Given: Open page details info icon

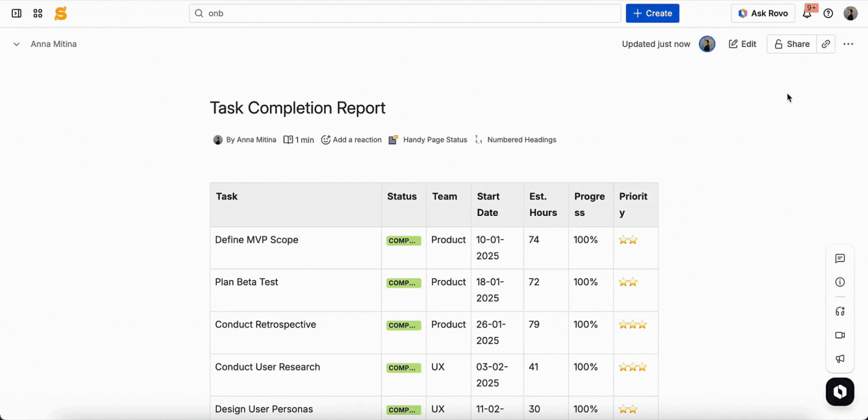Looking at the screenshot, I should point(840,282).
